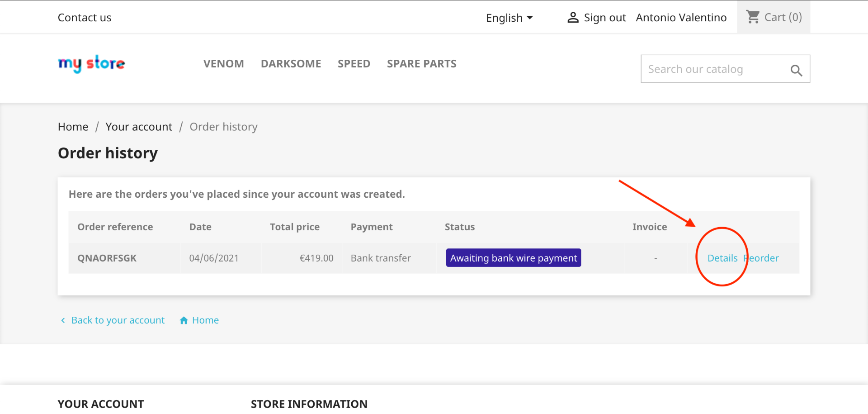Open the DARKSOME category menu
The height and width of the screenshot is (414, 868).
click(x=291, y=64)
